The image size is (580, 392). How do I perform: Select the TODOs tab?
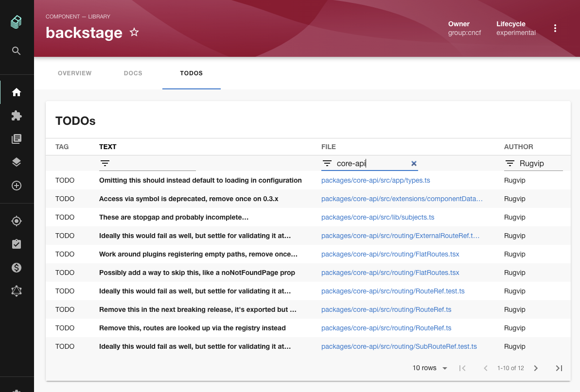(191, 73)
